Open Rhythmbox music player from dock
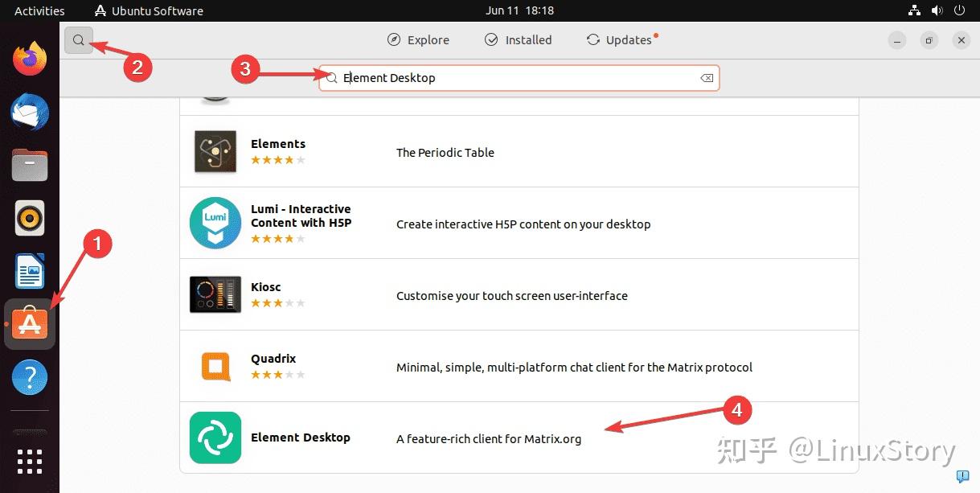The width and height of the screenshot is (980, 493). click(30, 218)
